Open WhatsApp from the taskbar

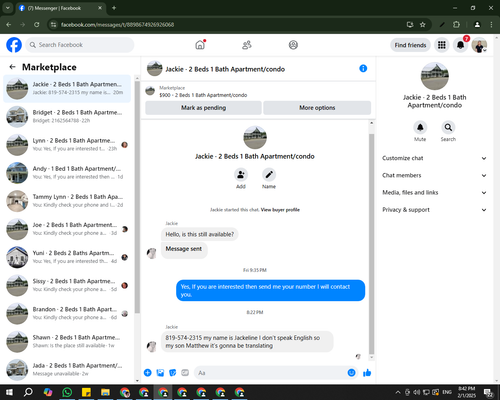click(67, 392)
